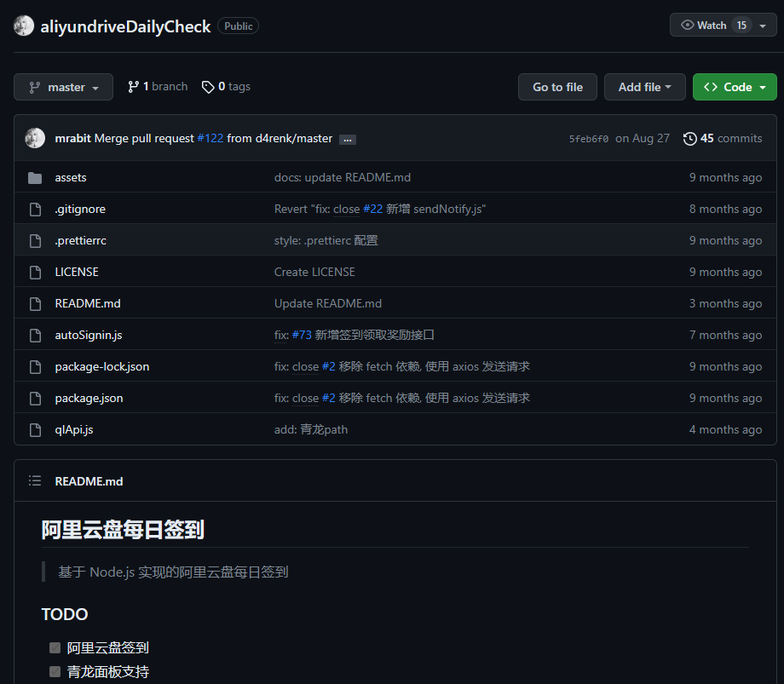
Task: Click the mrabit commit author avatar
Action: point(35,138)
